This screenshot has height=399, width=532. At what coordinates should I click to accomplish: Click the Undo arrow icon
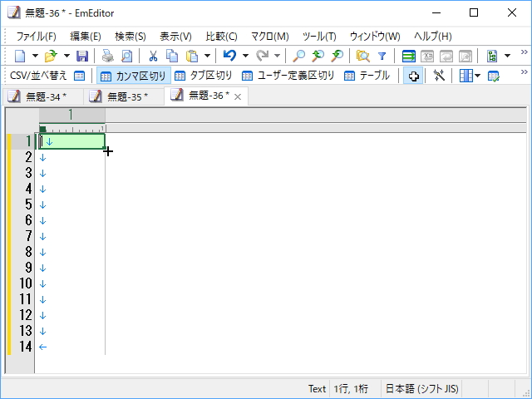click(229, 56)
